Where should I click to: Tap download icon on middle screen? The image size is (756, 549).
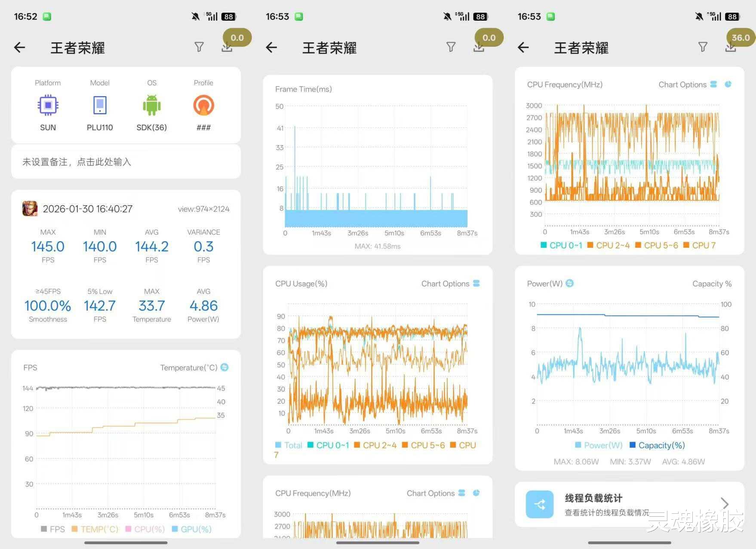pyautogui.click(x=479, y=47)
